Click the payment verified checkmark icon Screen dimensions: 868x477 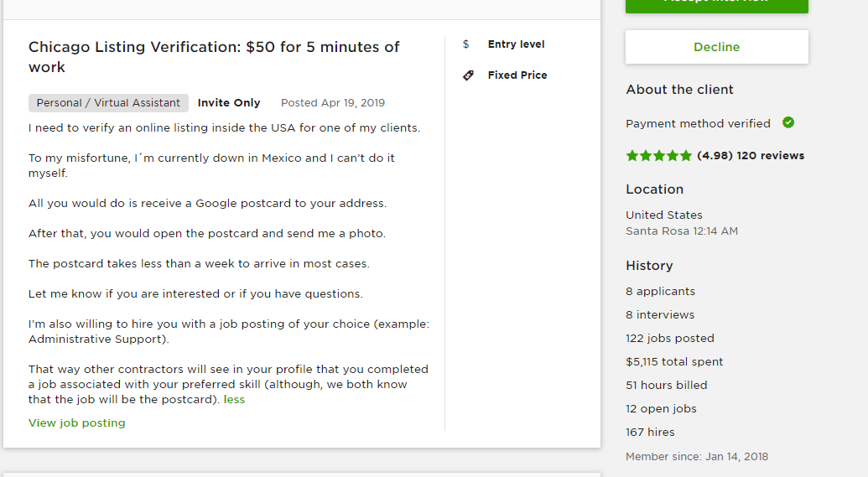coord(788,123)
